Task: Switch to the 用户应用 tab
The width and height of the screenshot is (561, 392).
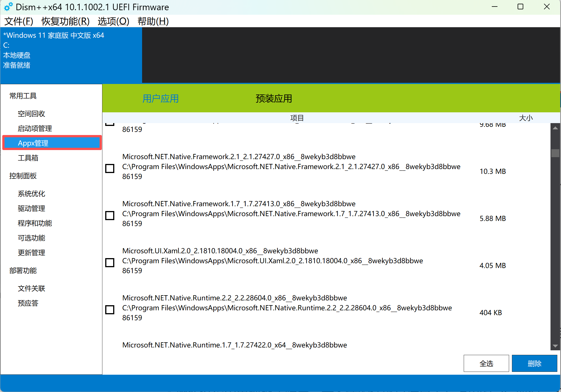Action: tap(161, 98)
